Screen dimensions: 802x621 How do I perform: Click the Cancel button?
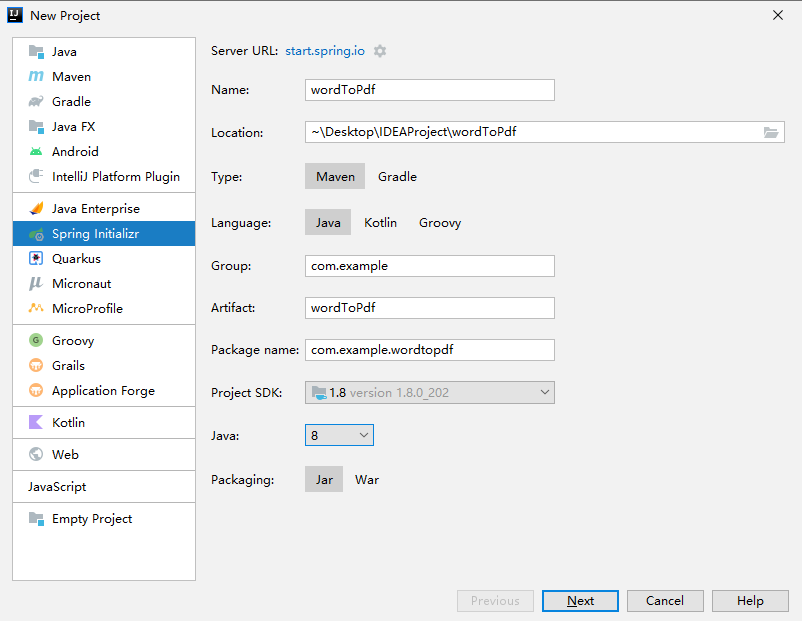tap(665, 601)
